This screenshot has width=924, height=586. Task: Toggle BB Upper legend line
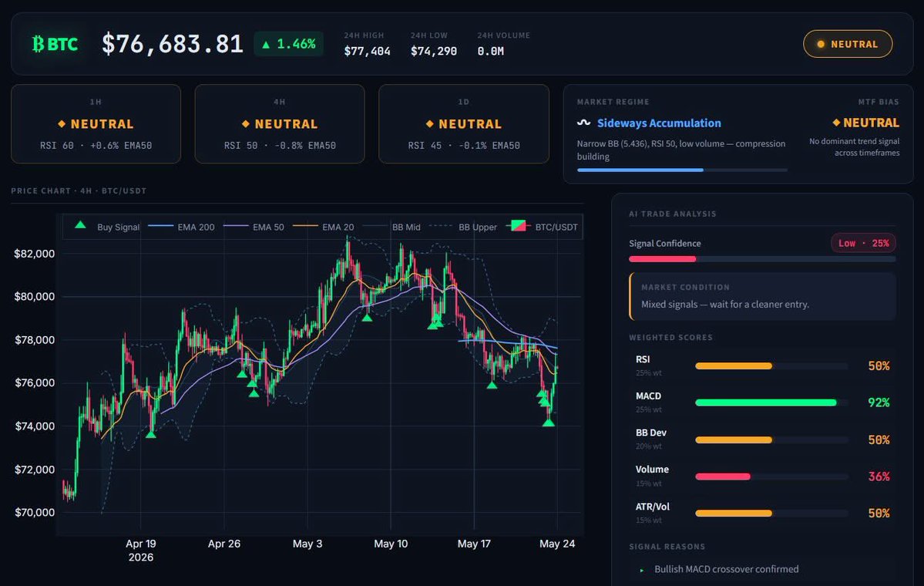tap(463, 227)
